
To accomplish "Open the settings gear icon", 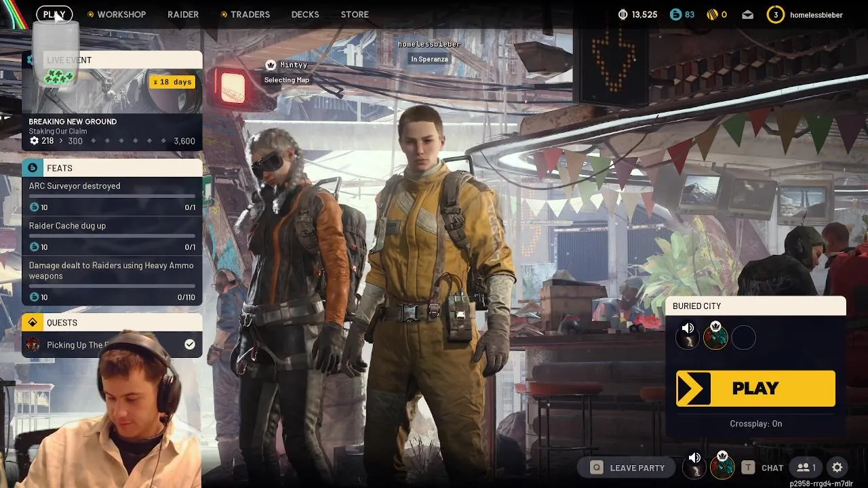I will click(837, 468).
